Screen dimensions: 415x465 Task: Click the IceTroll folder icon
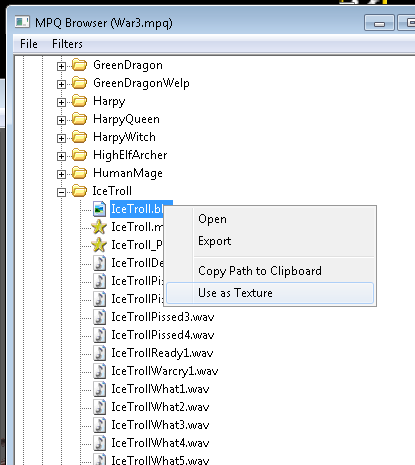79,191
